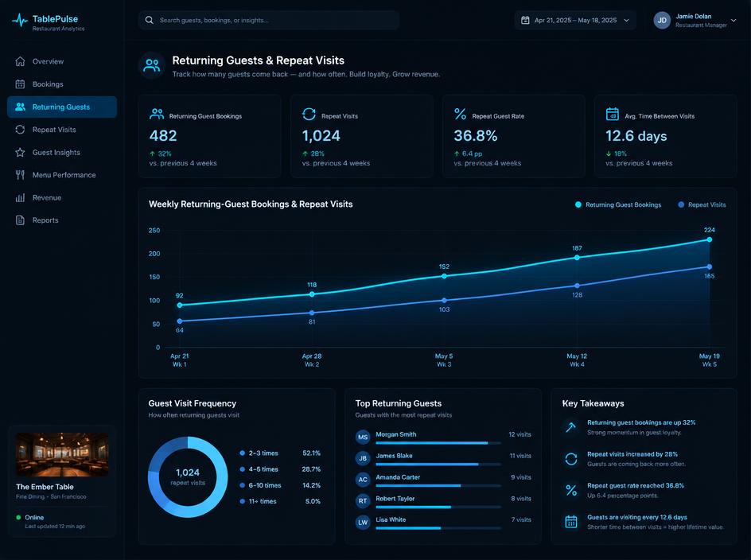Screen dimensions: 751x560
Task: Open the Apr 21 – May 18, 2025 date dropdown
Action: coord(575,20)
